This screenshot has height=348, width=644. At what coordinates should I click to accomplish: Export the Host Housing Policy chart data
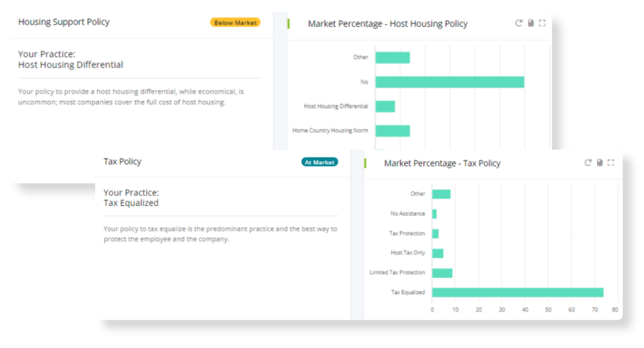pos(530,23)
